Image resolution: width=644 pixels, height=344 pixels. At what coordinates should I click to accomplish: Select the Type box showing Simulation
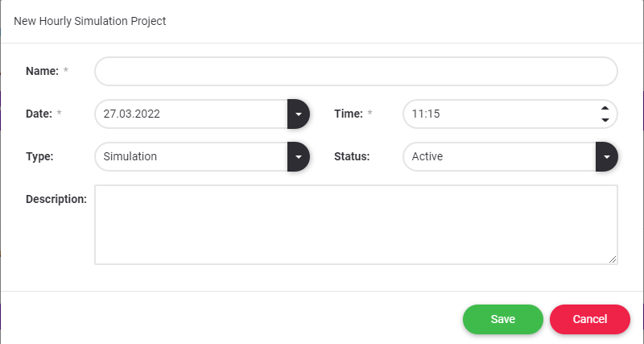[x=191, y=156]
